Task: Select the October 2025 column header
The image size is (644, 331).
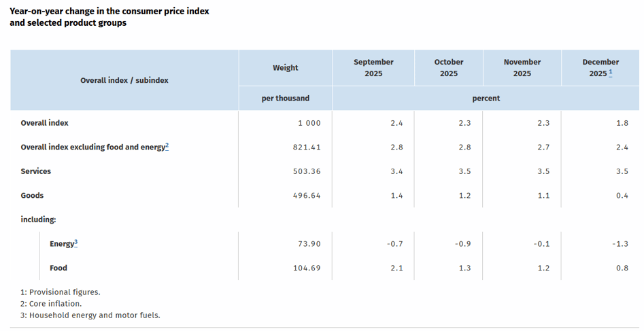Action: click(x=448, y=67)
